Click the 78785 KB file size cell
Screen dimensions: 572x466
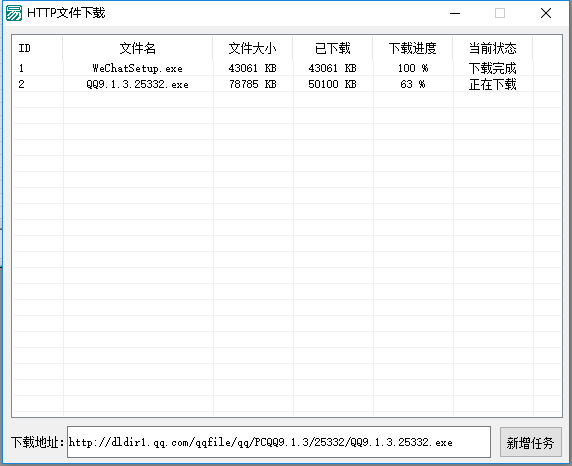click(252, 84)
